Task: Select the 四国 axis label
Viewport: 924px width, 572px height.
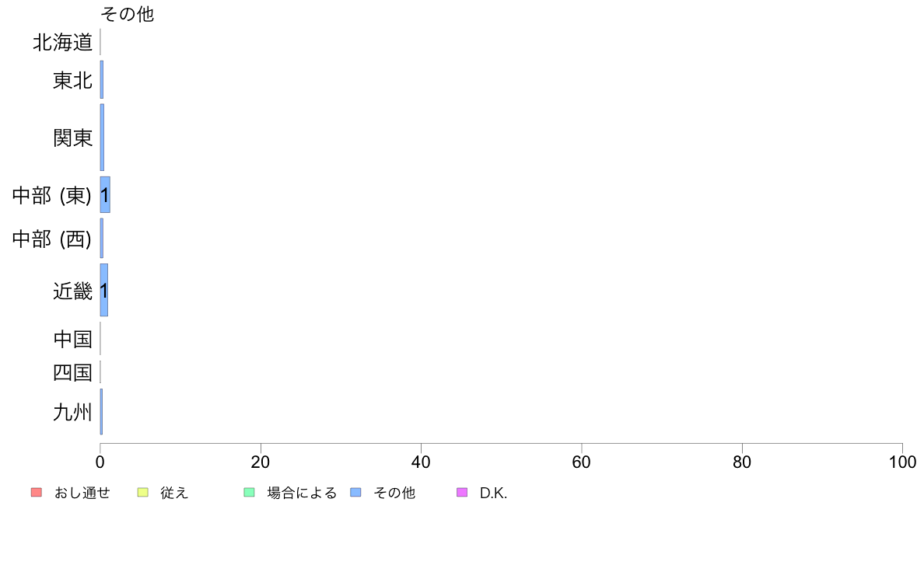Action: tap(73, 372)
